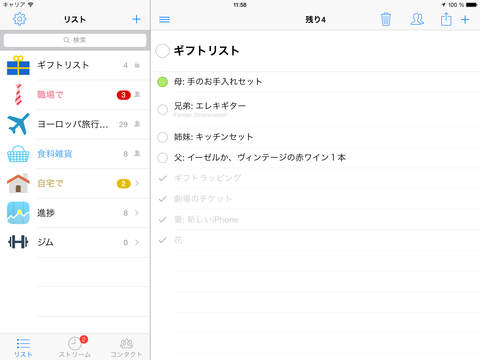Open 父: イーゼルか、ヴィンテージの赤ワイン item text
The height and width of the screenshot is (360, 480).
(x=260, y=158)
